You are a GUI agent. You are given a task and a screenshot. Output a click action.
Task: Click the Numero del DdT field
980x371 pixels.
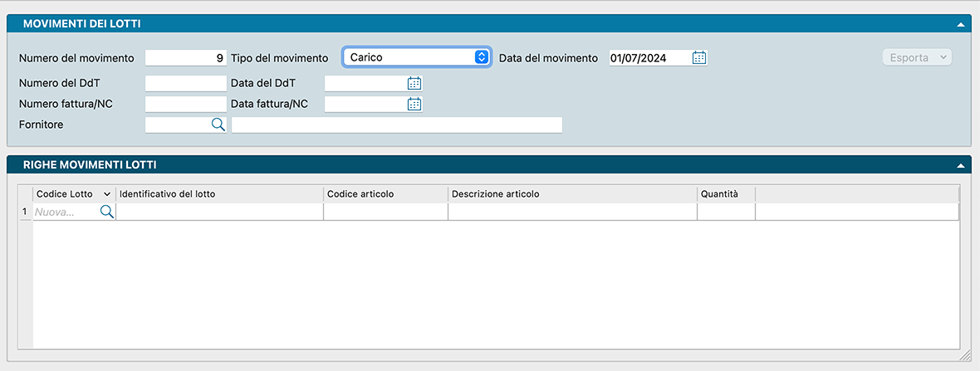click(x=185, y=83)
